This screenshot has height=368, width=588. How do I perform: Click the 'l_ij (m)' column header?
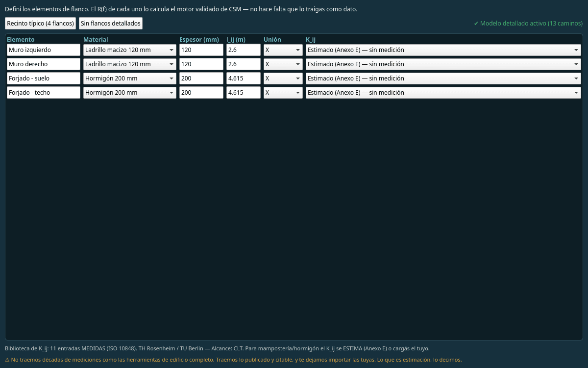click(x=236, y=39)
